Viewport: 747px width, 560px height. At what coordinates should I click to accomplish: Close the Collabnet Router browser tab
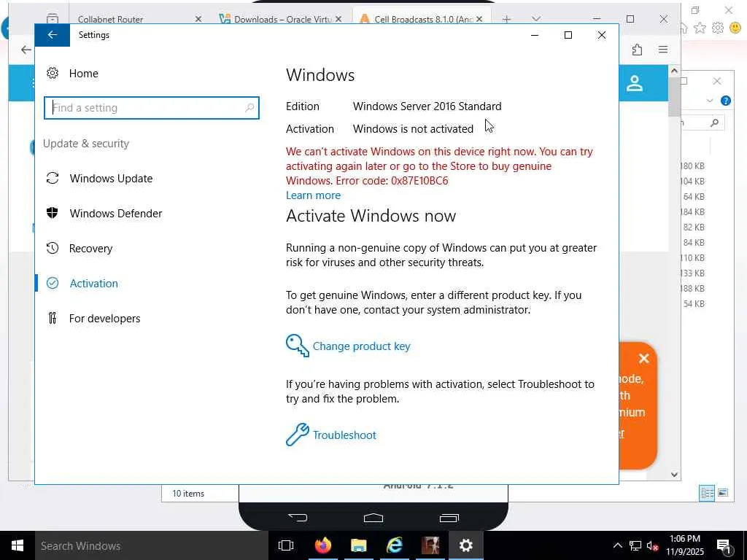coord(198,19)
